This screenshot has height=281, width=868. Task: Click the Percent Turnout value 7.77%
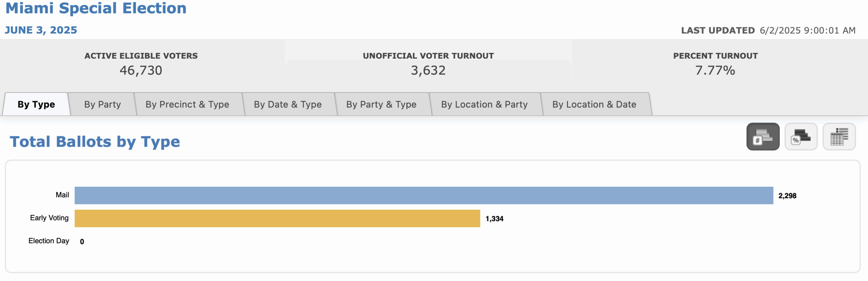tap(715, 71)
